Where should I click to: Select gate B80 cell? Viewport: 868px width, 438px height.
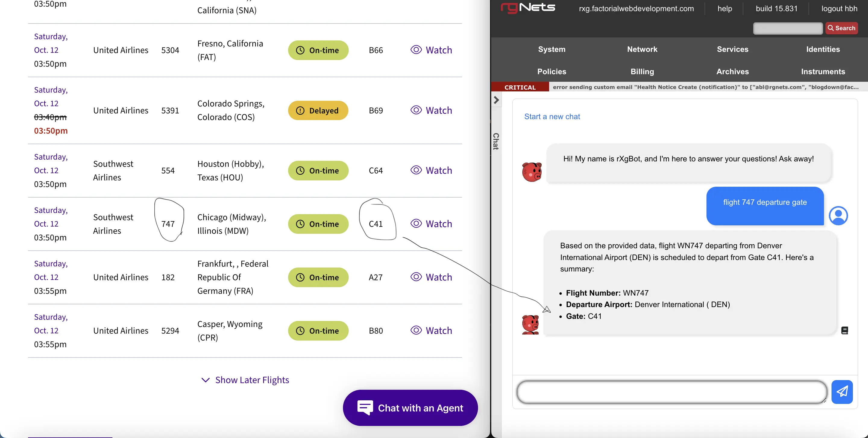(x=376, y=331)
